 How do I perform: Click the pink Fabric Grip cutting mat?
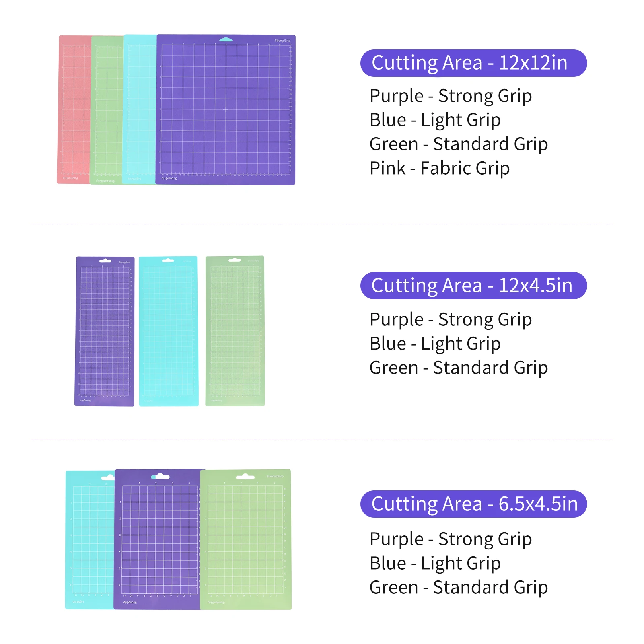coord(74,109)
